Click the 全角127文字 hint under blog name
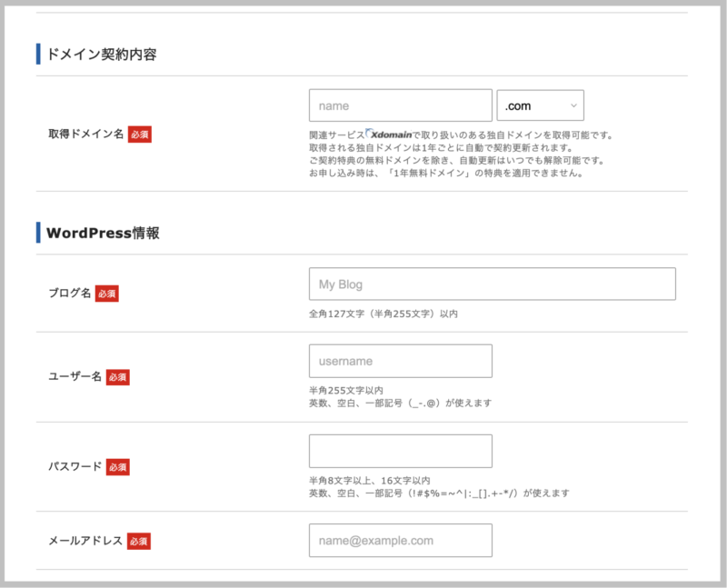 [x=383, y=314]
